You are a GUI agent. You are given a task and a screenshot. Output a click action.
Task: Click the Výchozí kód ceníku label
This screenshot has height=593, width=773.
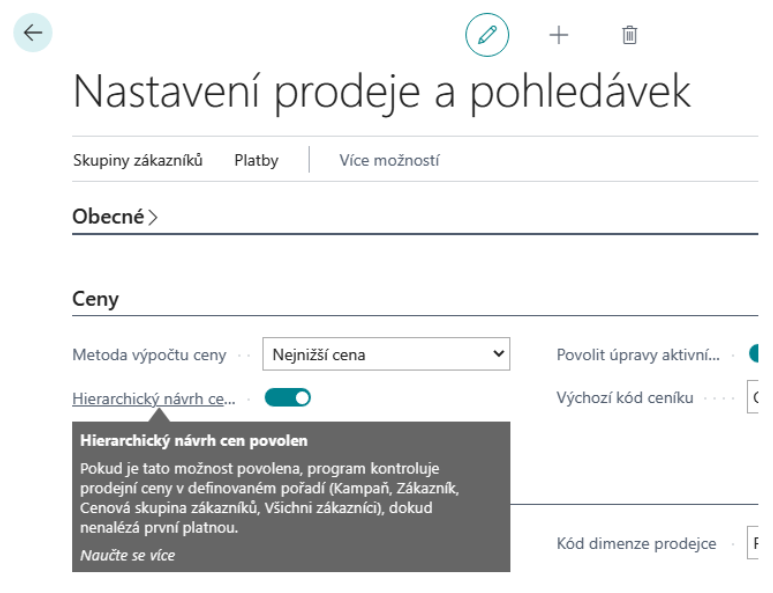pos(624,398)
